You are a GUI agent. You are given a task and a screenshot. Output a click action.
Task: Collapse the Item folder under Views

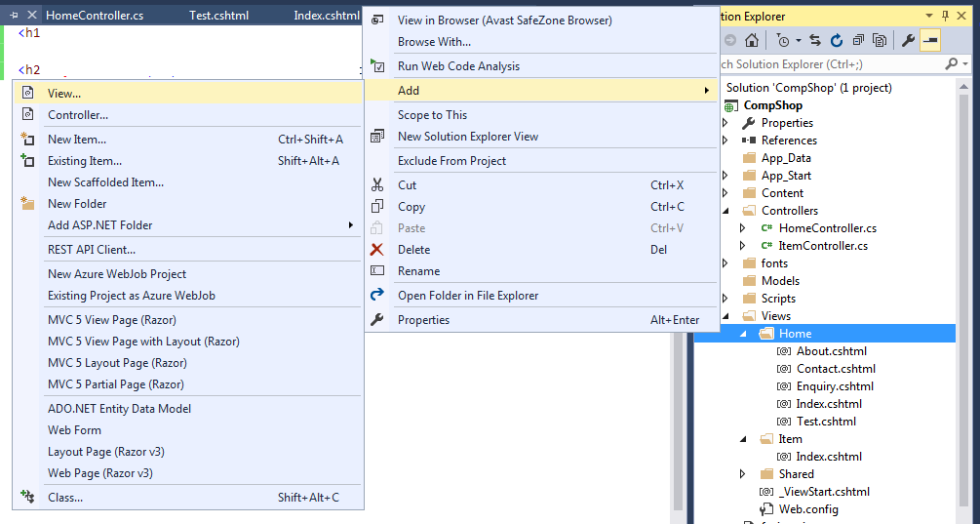tap(743, 439)
